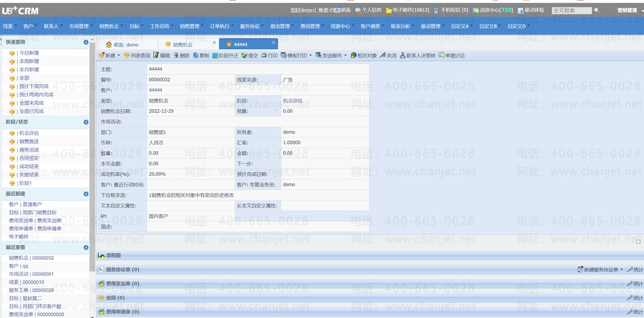
Task: Open the 市场管理 menu
Action: coord(80,26)
